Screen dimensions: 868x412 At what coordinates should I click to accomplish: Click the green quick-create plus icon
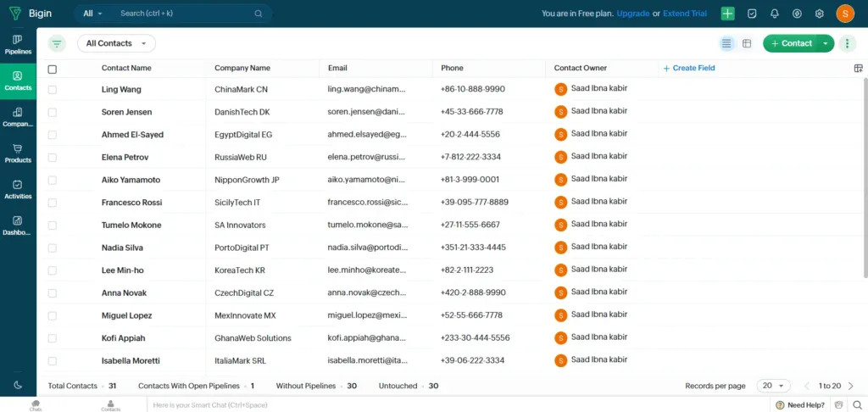tap(727, 14)
